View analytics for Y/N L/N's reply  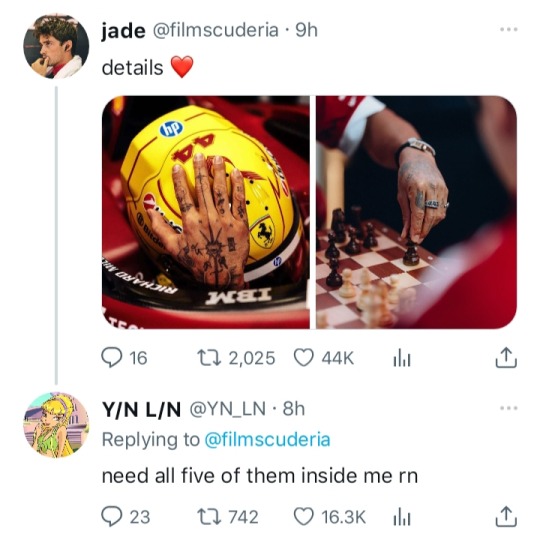(x=402, y=517)
